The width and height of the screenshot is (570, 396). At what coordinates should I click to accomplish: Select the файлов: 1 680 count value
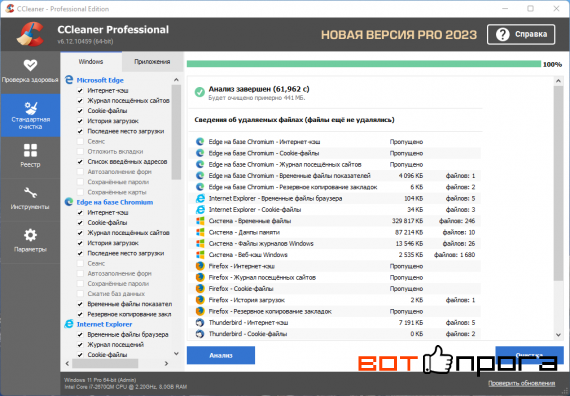point(454,255)
